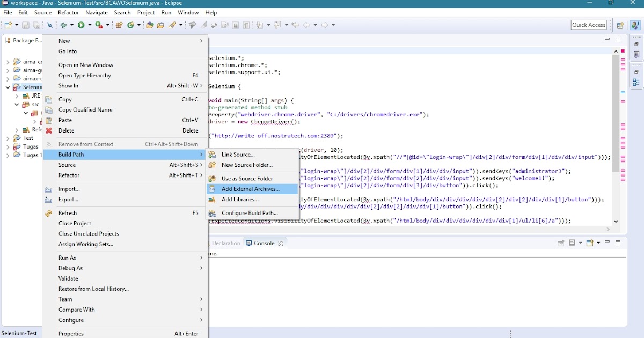The height and width of the screenshot is (338, 644).
Task: Select Use as Source Folder
Action: (252, 179)
